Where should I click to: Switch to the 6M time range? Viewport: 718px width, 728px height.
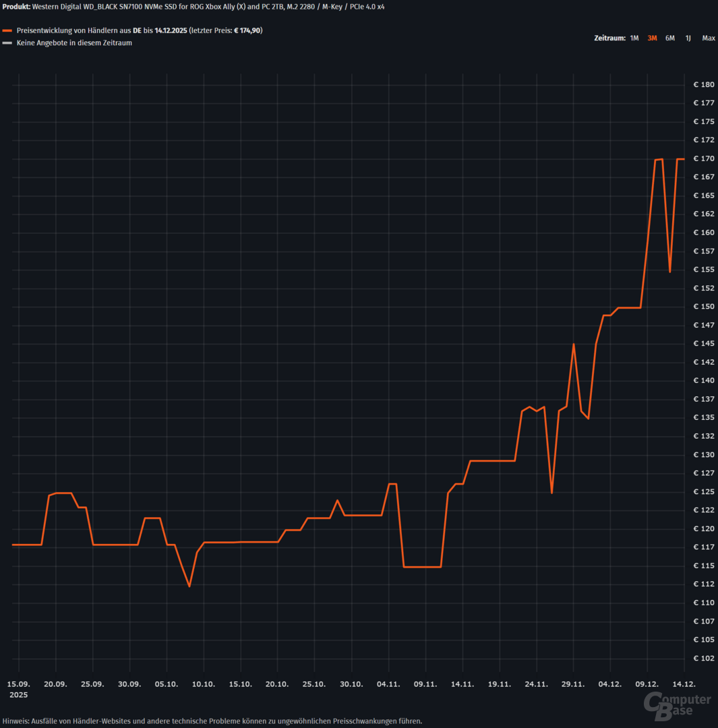(x=669, y=38)
